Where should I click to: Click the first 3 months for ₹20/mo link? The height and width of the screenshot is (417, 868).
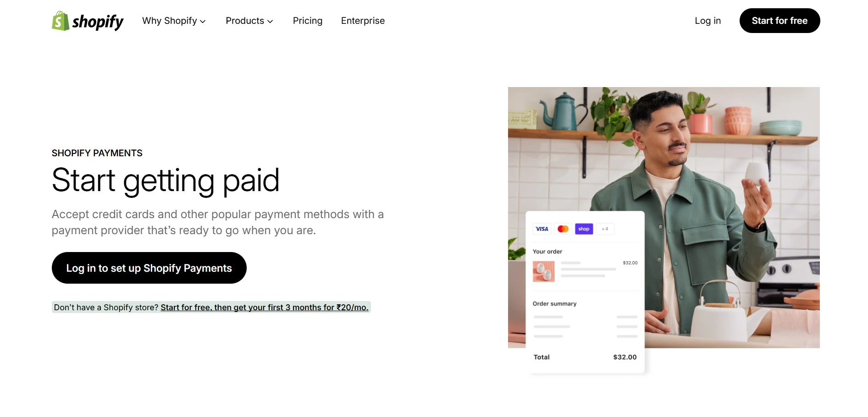coord(265,307)
